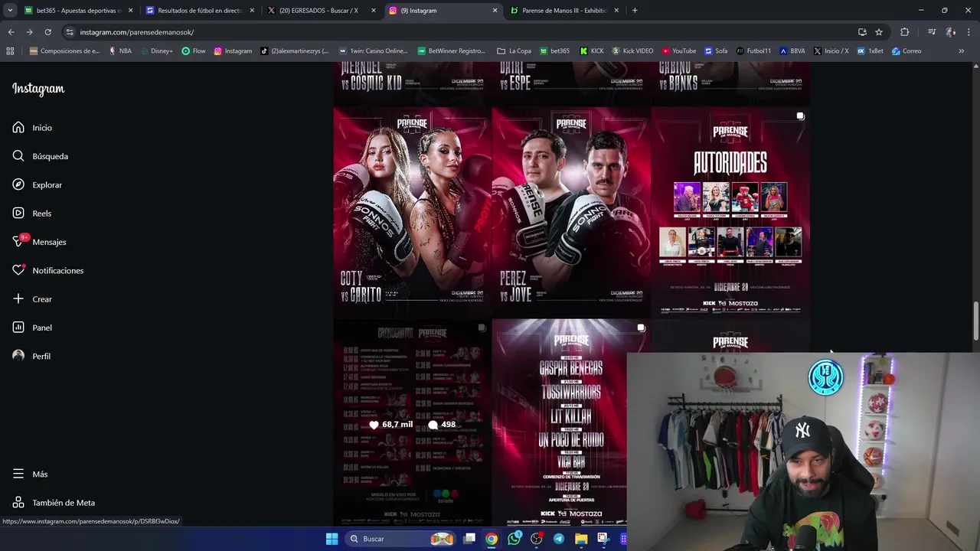This screenshot has height=551, width=980.
Task: Open the Correo bookmark
Action: (x=906, y=51)
